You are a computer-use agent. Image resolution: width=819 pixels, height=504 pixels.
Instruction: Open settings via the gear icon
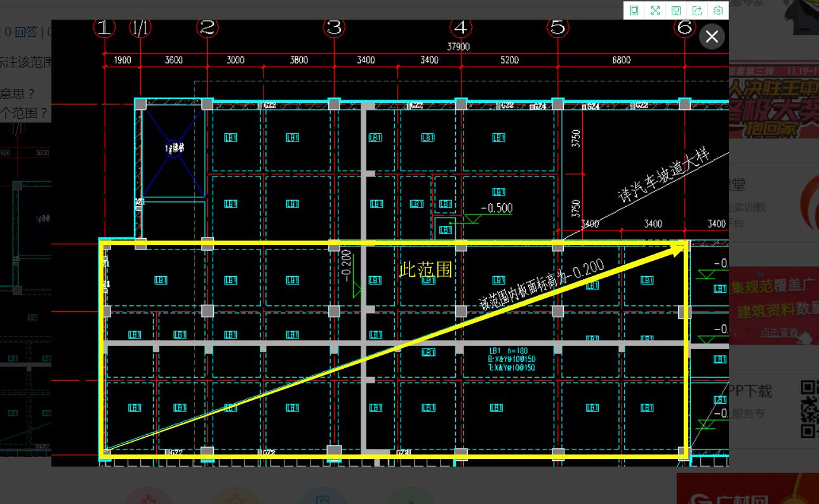[718, 10]
